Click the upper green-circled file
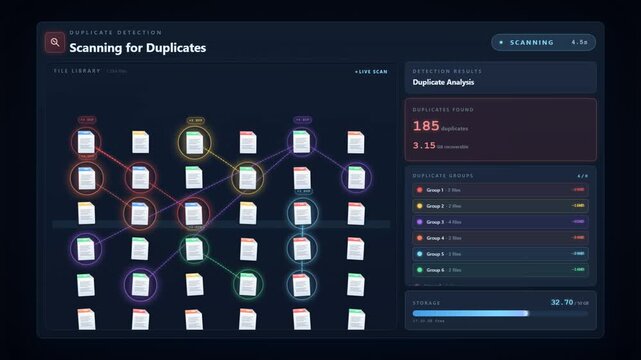The height and width of the screenshot is (360, 641). (x=194, y=249)
